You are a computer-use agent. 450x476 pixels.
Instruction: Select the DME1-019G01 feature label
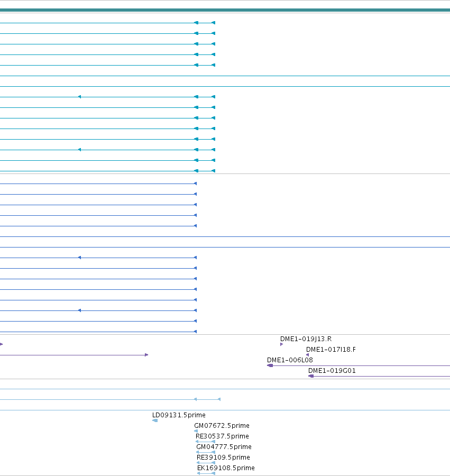[332, 371]
